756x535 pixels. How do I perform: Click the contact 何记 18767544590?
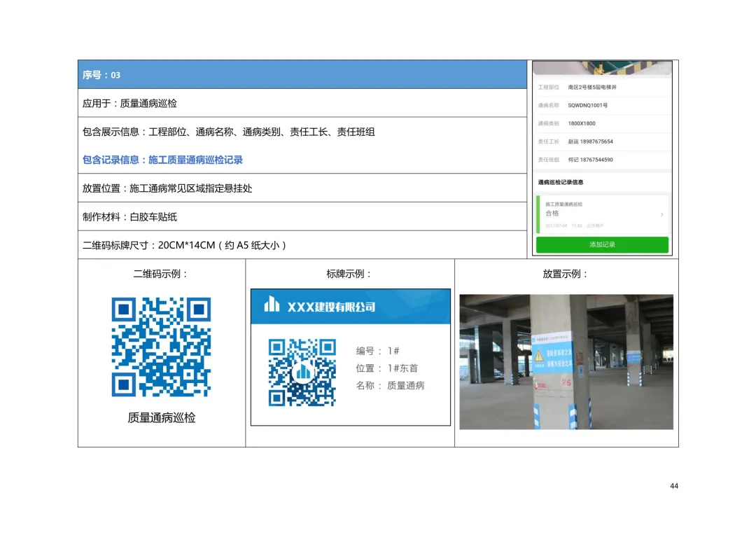pos(590,160)
